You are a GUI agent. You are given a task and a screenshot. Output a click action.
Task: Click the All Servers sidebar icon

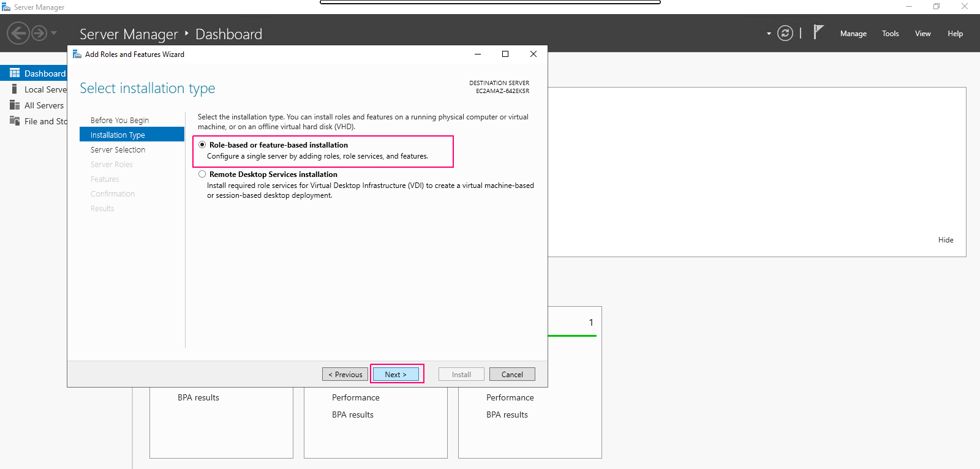[x=15, y=105]
